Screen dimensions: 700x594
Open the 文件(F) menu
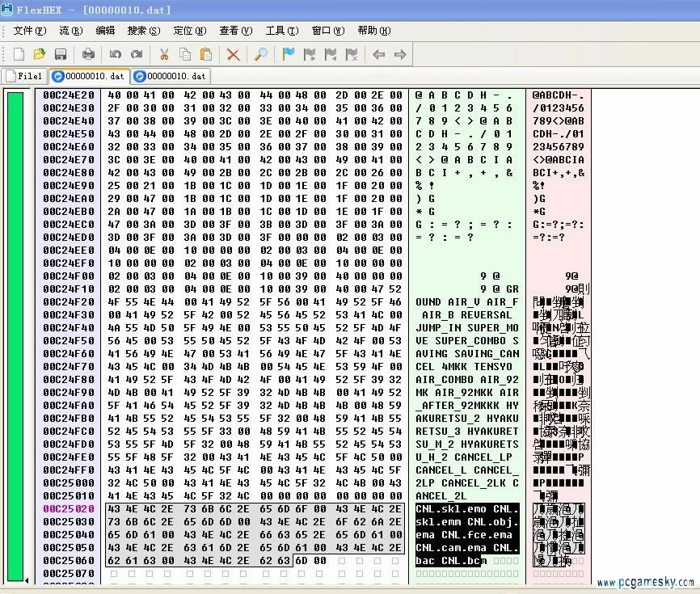pyautogui.click(x=29, y=31)
